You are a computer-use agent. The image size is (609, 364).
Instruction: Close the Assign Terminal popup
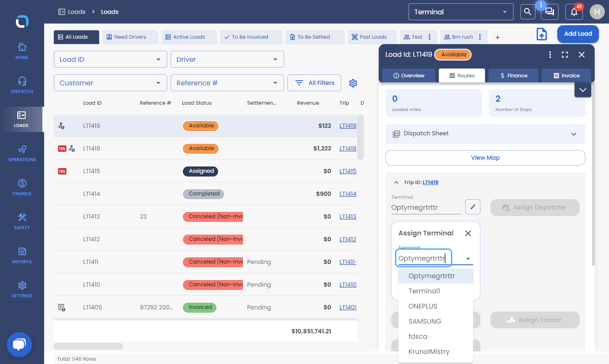pos(468,233)
